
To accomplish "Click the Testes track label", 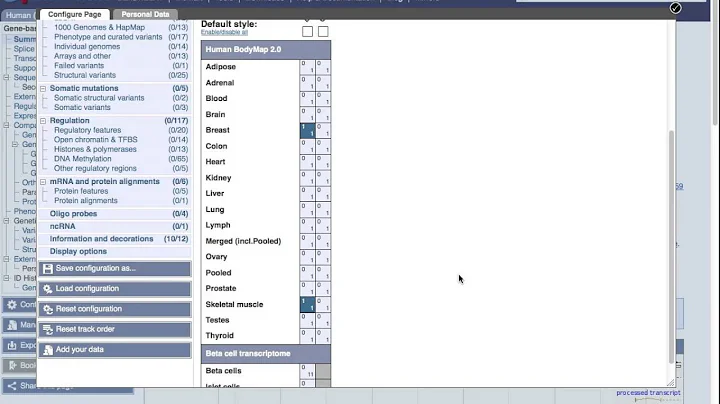I will (217, 320).
